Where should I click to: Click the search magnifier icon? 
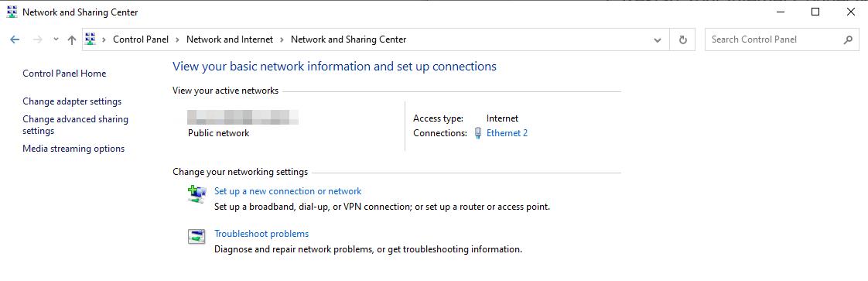tap(848, 39)
